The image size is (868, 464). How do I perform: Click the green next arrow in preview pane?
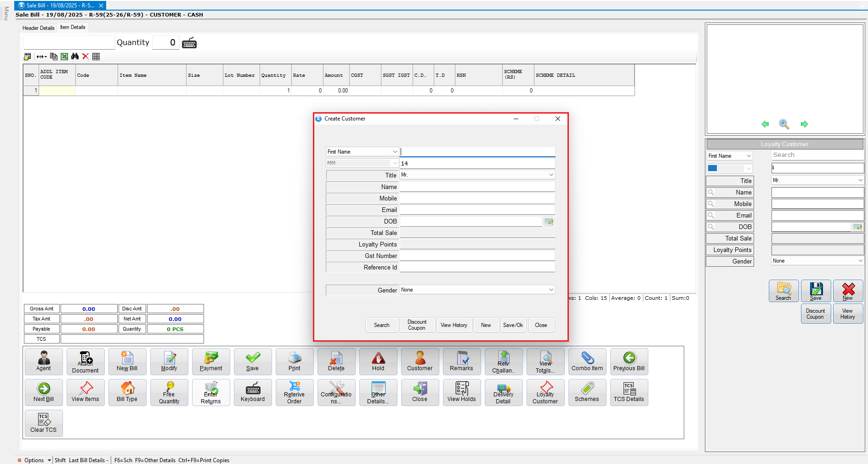coord(804,124)
